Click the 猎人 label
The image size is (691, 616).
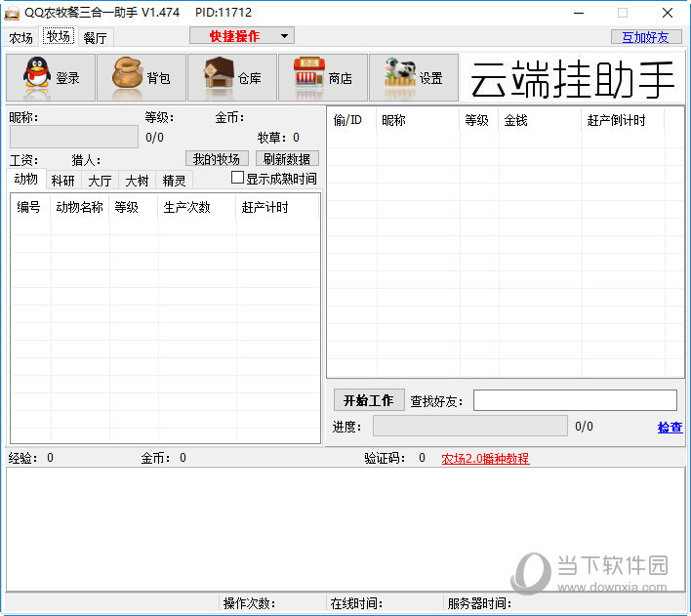point(86,160)
